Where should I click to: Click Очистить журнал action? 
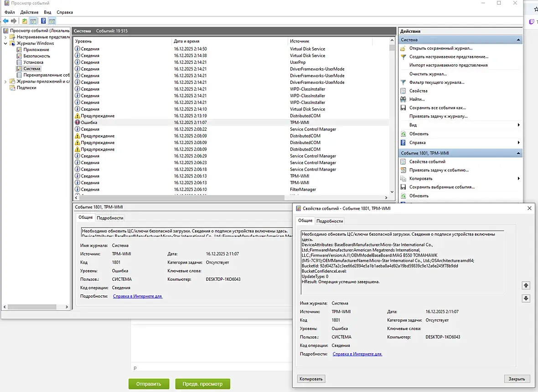pyautogui.click(x=428, y=74)
